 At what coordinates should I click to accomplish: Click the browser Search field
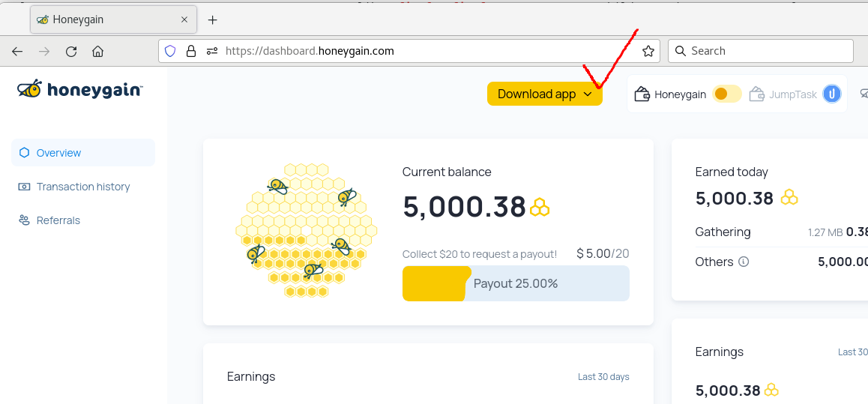tap(761, 51)
